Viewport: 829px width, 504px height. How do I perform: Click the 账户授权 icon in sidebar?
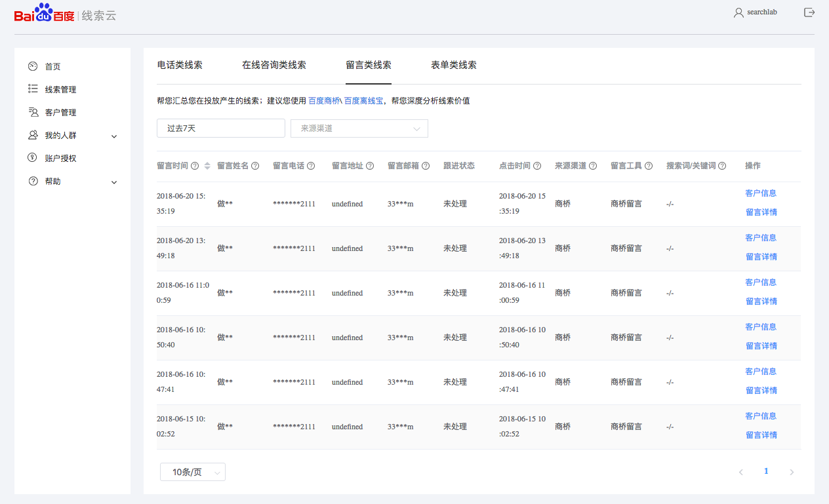pos(33,158)
